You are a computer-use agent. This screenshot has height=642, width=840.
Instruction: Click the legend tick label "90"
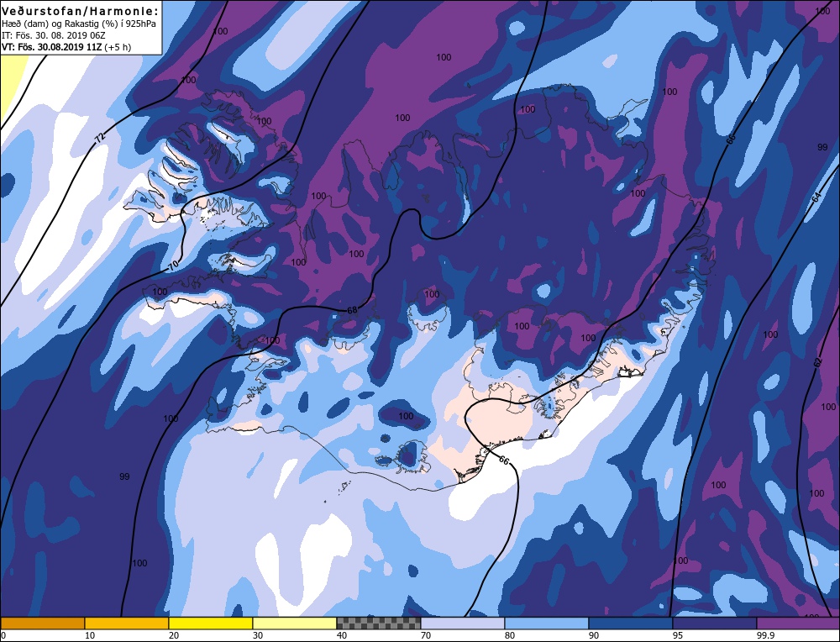[x=594, y=635]
